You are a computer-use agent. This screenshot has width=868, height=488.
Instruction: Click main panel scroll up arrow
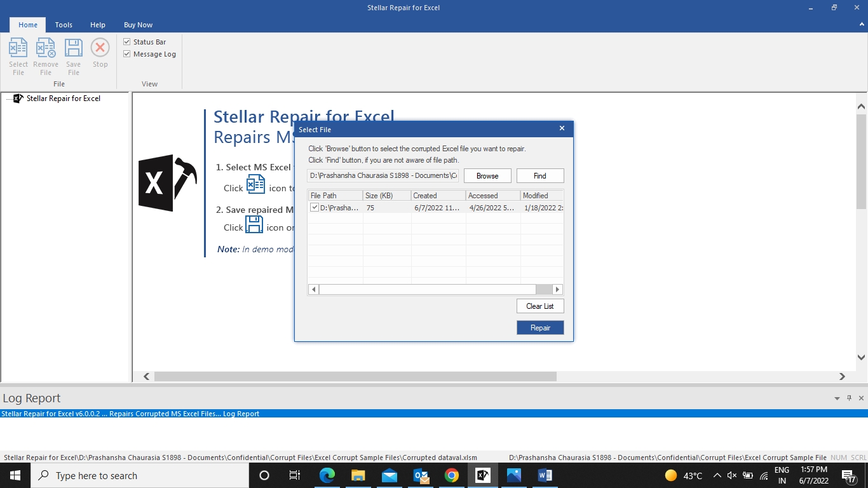(862, 107)
